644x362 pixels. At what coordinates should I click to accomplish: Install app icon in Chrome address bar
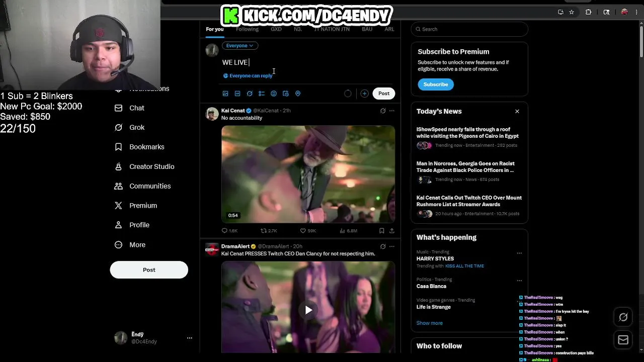pyautogui.click(x=560, y=12)
